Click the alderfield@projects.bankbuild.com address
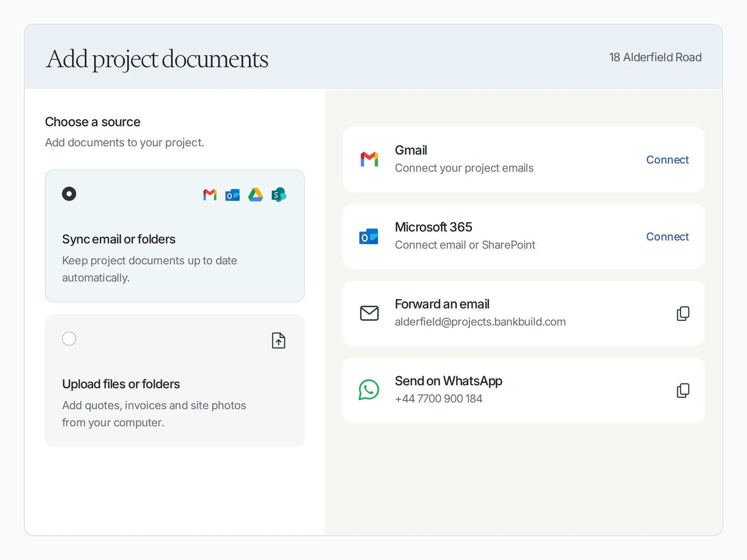The height and width of the screenshot is (560, 747). pyautogui.click(x=480, y=321)
